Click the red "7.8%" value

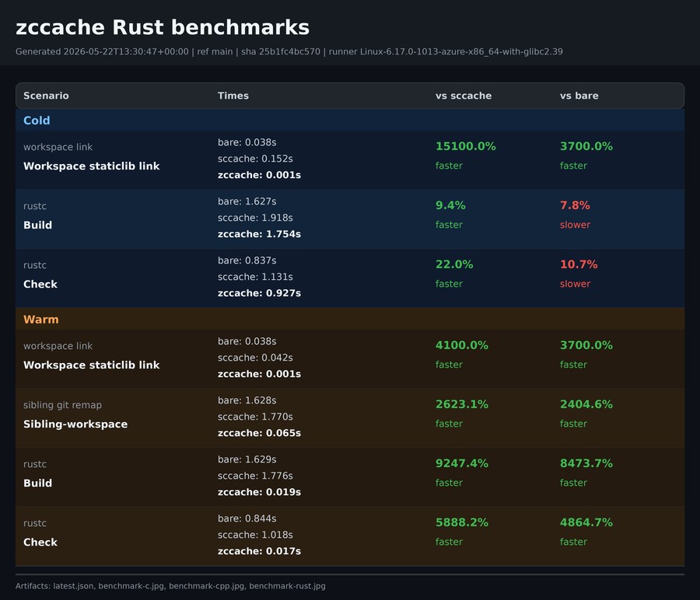click(x=575, y=205)
